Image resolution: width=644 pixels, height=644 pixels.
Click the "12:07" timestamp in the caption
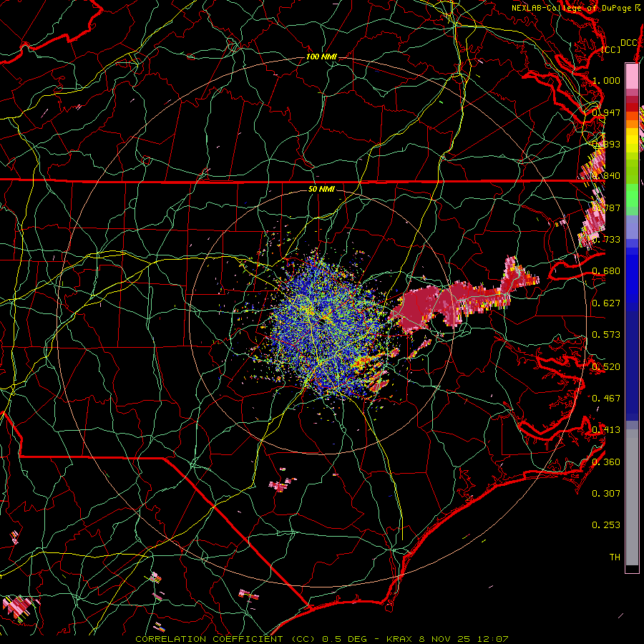[x=492, y=639]
